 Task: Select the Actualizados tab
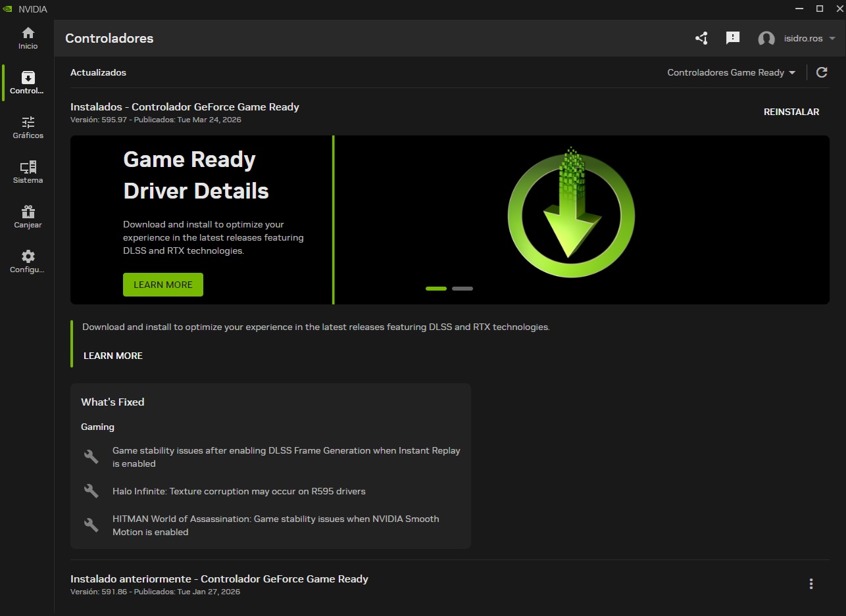click(x=98, y=73)
